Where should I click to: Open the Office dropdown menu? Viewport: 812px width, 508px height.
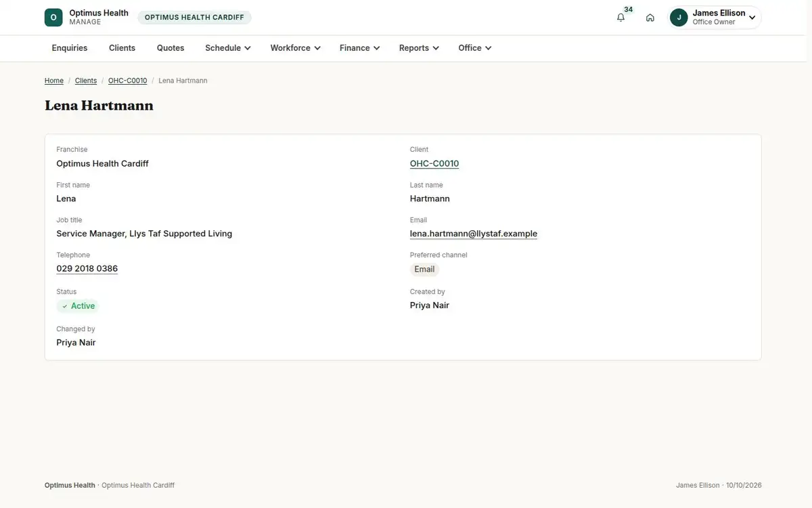coord(475,48)
